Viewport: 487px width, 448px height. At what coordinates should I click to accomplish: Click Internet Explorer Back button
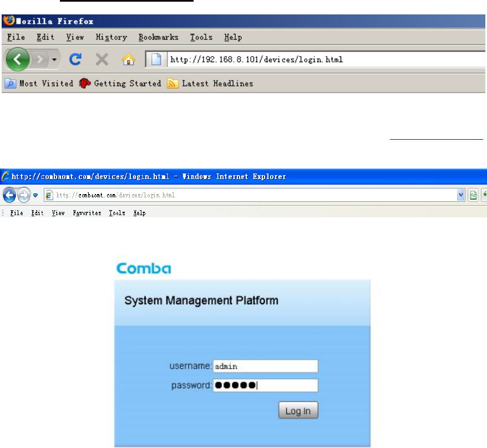pyautogui.click(x=9, y=195)
